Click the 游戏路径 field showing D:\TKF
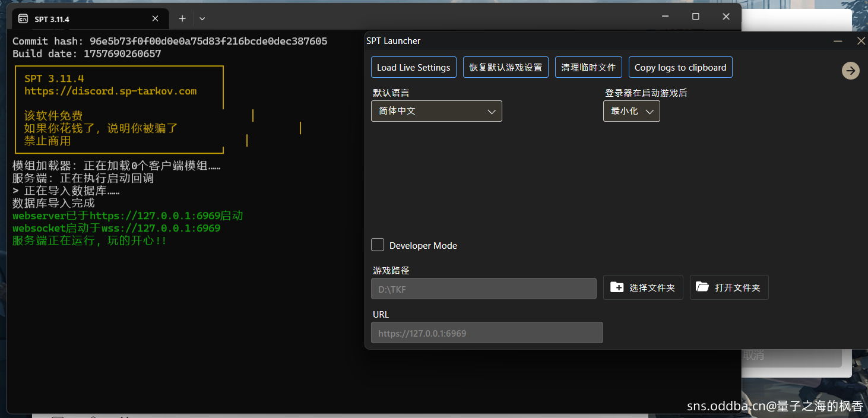 click(484, 289)
